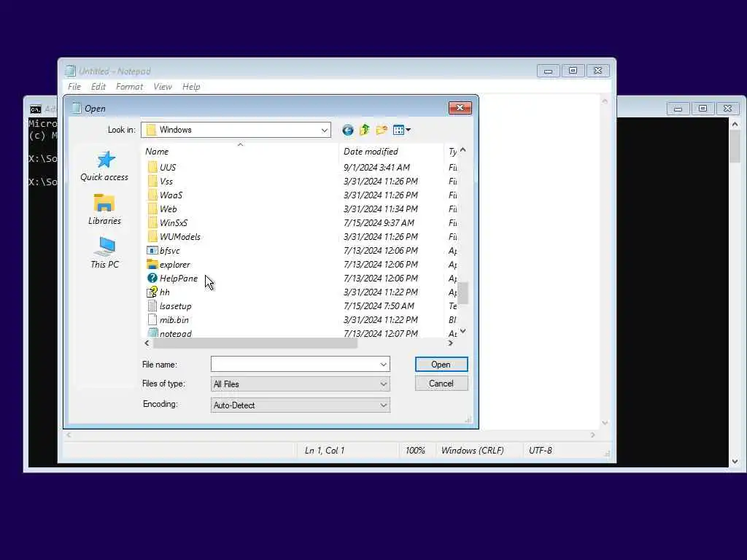Open the Notepad File menu

pos(74,87)
